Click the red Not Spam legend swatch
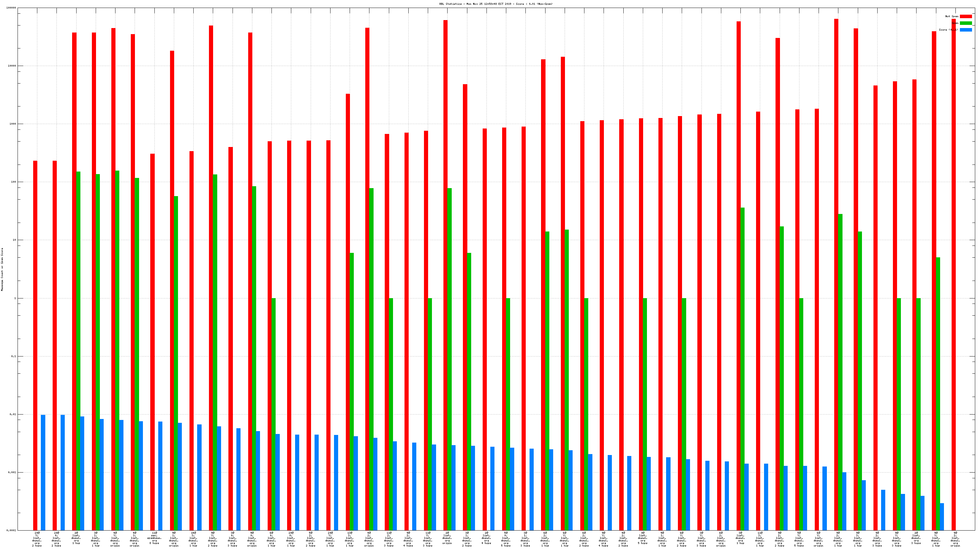The width and height of the screenshot is (980, 551). (966, 16)
